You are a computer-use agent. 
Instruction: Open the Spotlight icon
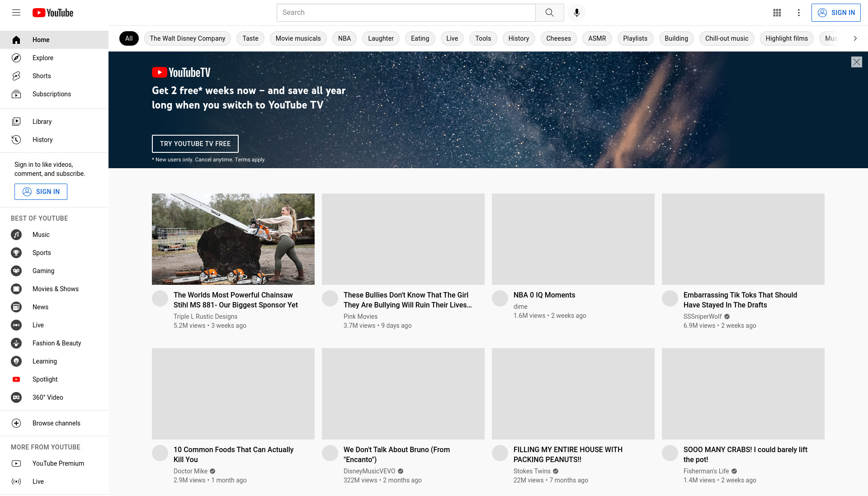click(16, 379)
